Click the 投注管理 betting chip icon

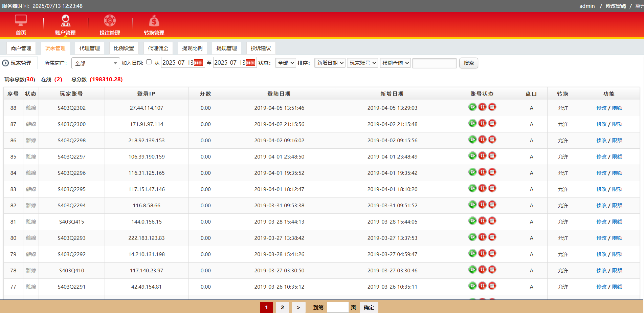(x=110, y=21)
